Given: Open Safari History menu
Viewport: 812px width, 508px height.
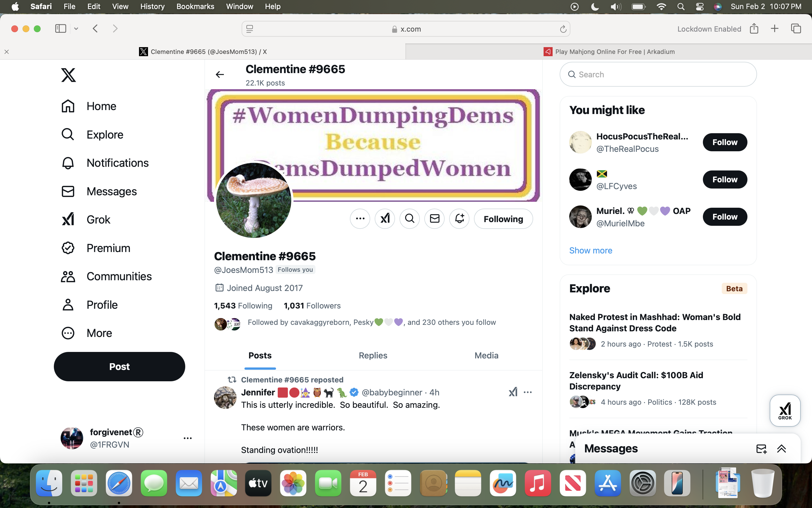Looking at the screenshot, I should (x=152, y=7).
